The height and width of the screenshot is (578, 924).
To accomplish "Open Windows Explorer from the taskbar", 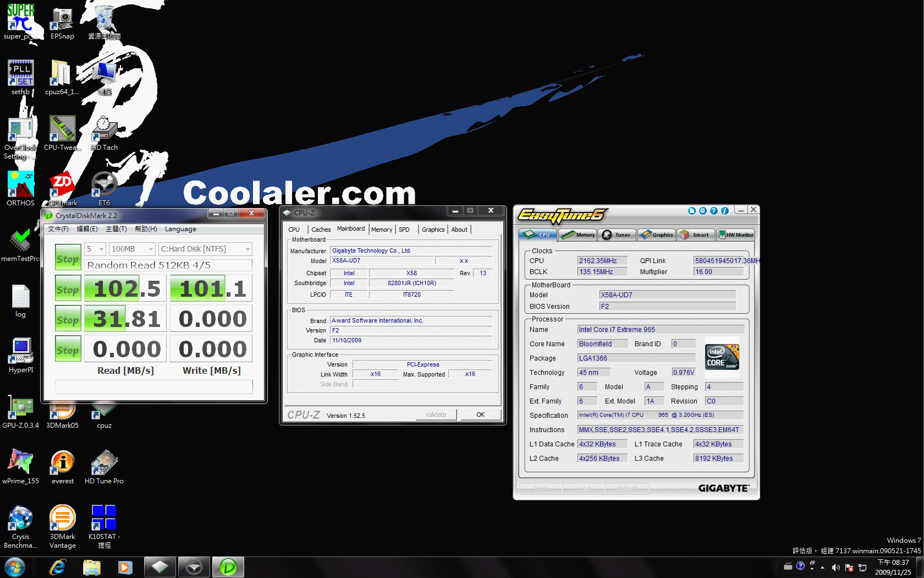I will coord(91,567).
